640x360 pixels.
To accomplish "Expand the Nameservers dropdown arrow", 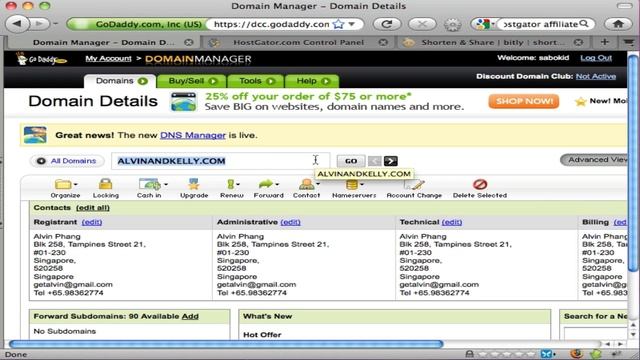I will pos(362,185).
